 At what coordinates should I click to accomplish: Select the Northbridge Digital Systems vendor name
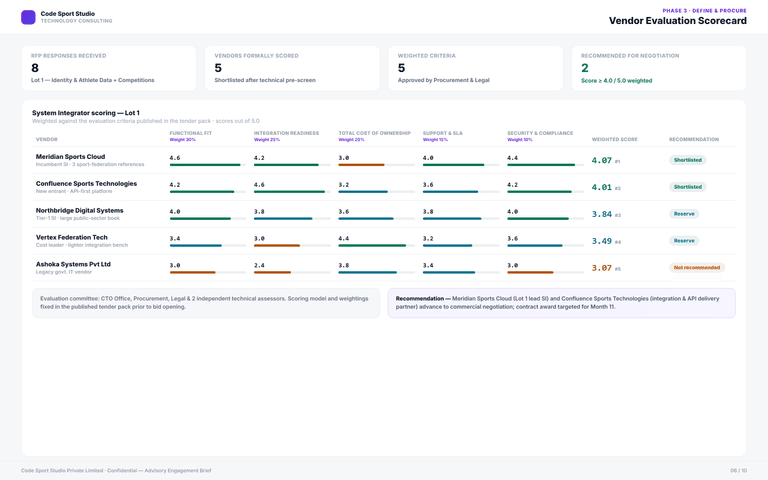pos(79,211)
